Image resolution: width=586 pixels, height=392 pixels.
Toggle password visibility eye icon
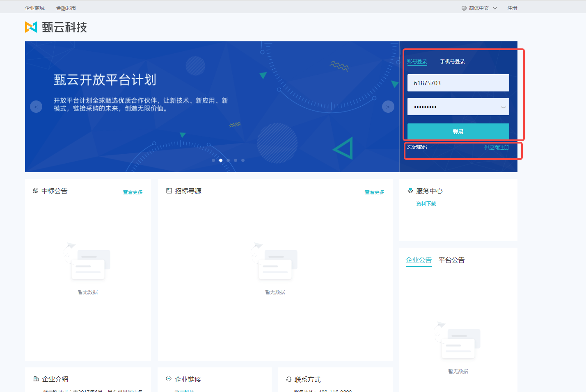pyautogui.click(x=503, y=107)
